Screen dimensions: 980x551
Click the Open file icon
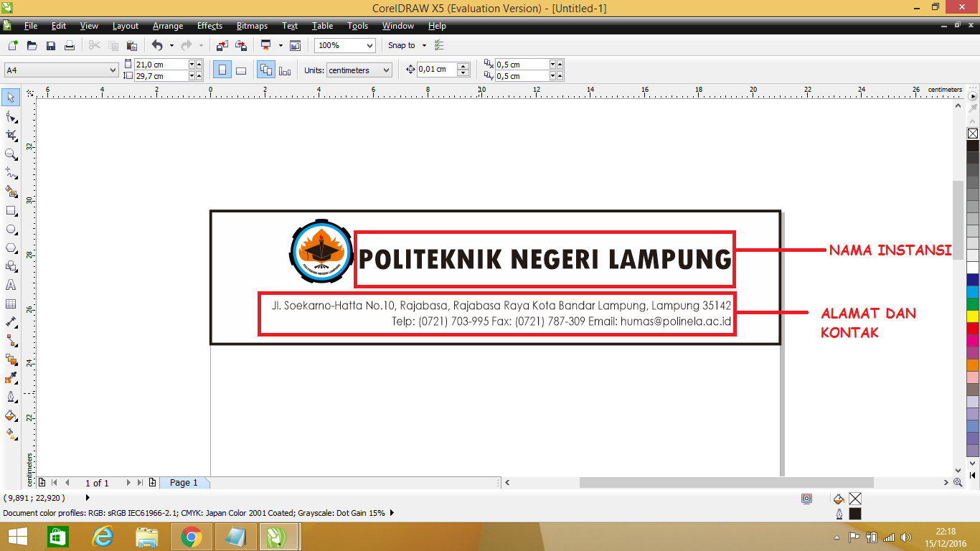coord(32,45)
